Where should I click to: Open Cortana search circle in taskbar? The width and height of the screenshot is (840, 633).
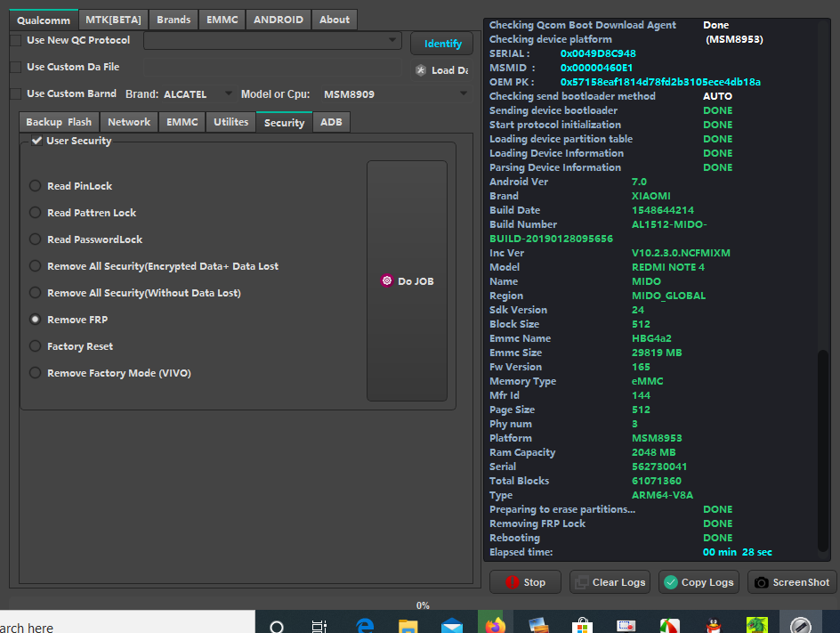click(x=277, y=626)
